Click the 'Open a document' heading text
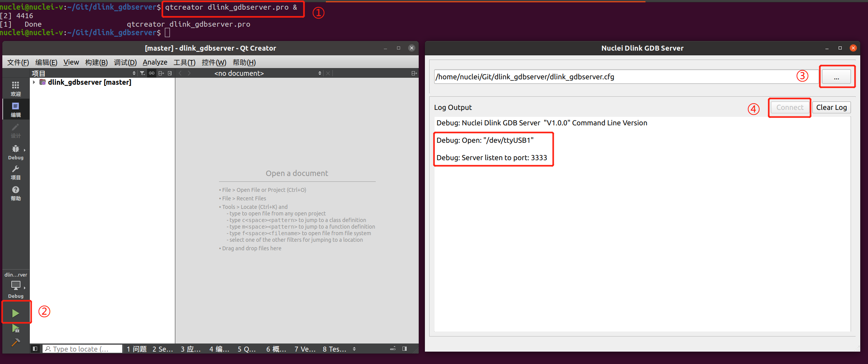This screenshot has height=364, width=868. (x=297, y=173)
